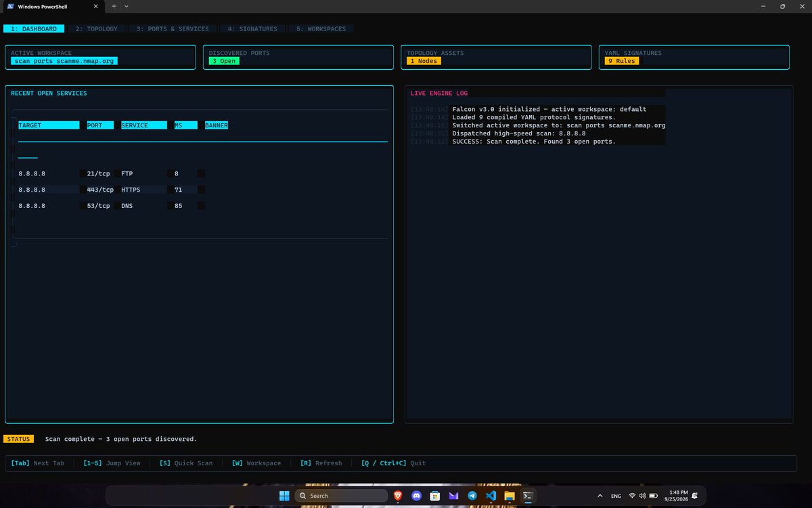Select the 53/tcp DNS service row
812x508 pixels.
click(112, 206)
